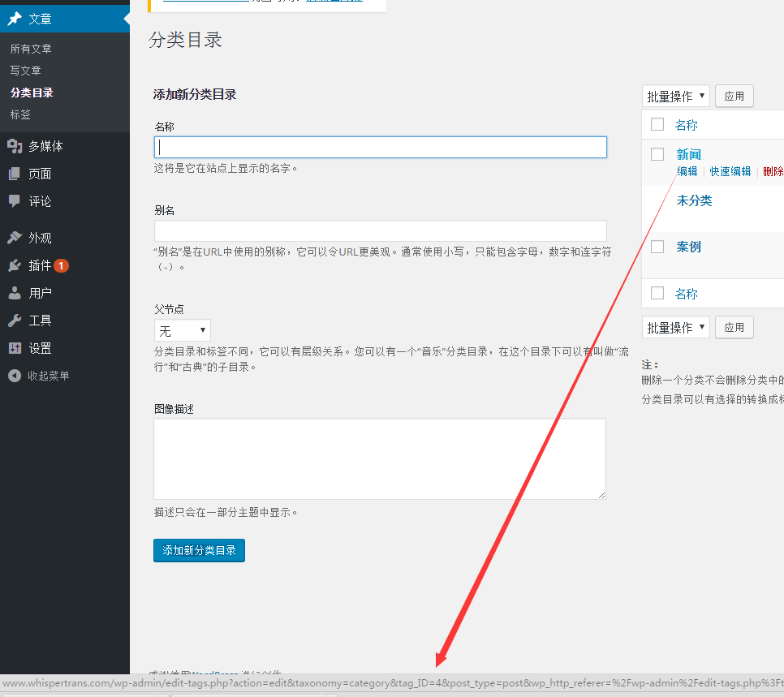784x697 pixels.
Task: Check the checkbox next to 案例 category
Action: (657, 247)
